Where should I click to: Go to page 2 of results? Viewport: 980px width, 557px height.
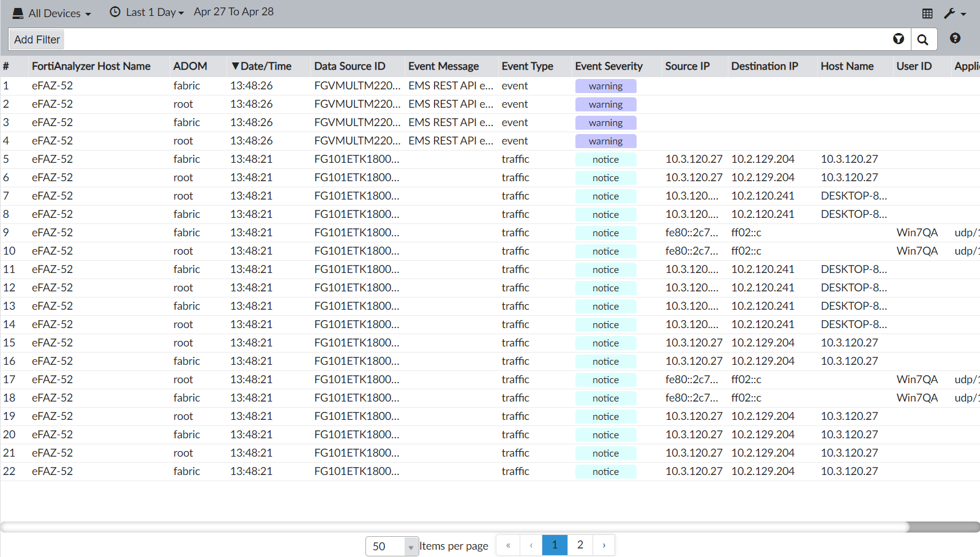[x=580, y=545]
